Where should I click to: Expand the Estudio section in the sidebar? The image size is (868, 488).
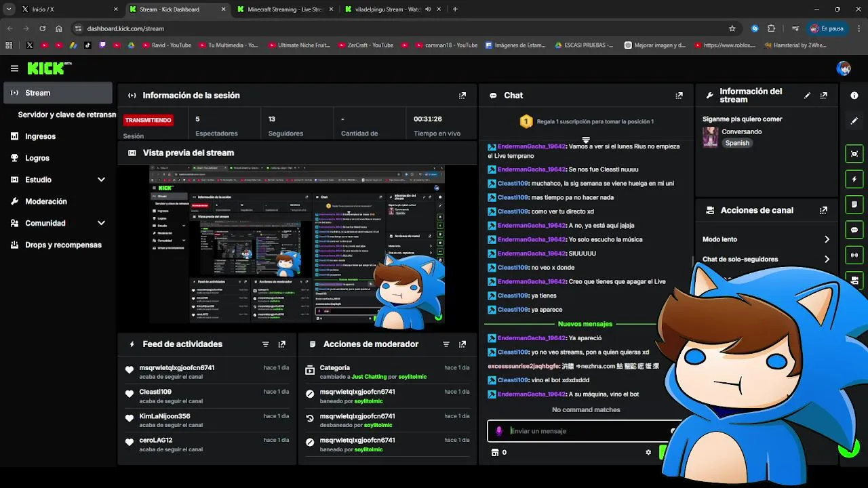click(x=101, y=180)
